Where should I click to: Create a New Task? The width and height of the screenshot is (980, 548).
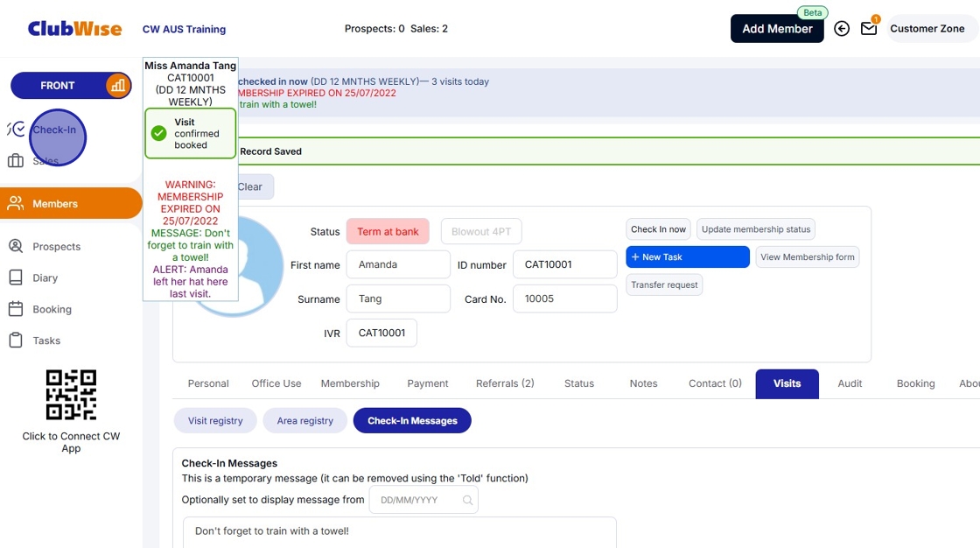tap(688, 257)
